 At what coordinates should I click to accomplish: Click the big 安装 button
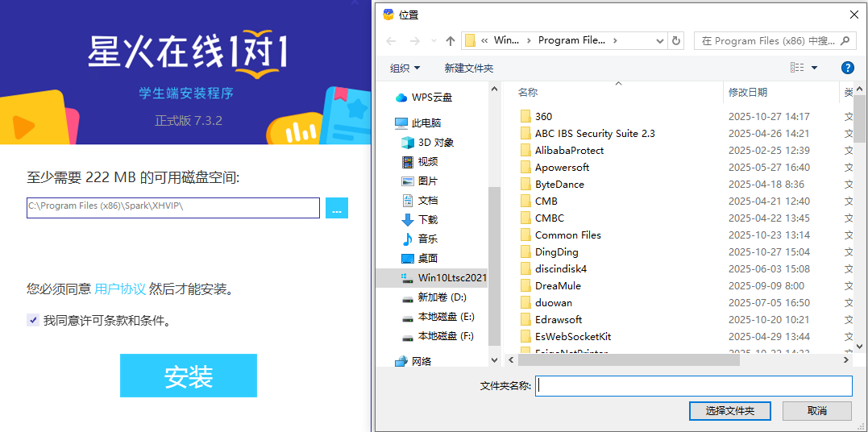[189, 376]
